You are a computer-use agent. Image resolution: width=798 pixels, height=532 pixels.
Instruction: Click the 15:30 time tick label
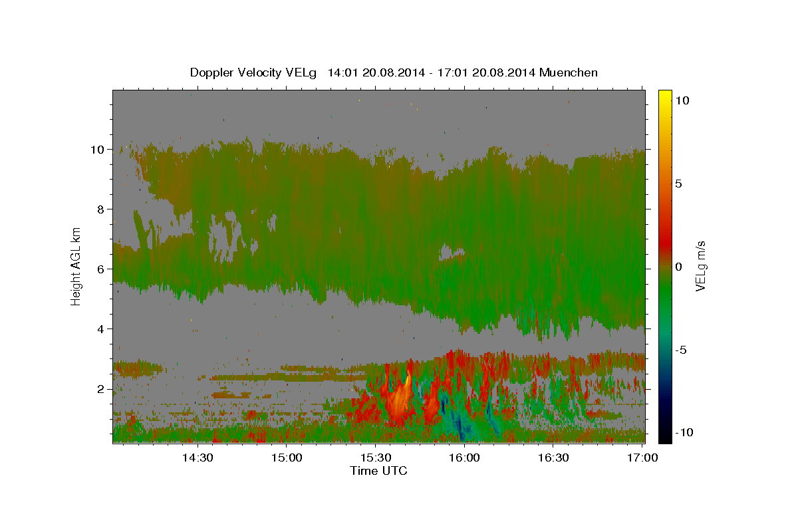click(x=376, y=458)
